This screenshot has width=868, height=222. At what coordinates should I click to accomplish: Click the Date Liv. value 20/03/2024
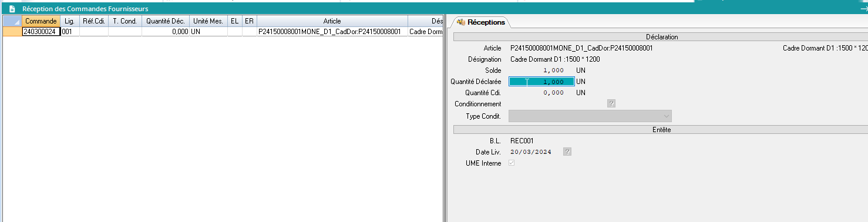(531, 152)
